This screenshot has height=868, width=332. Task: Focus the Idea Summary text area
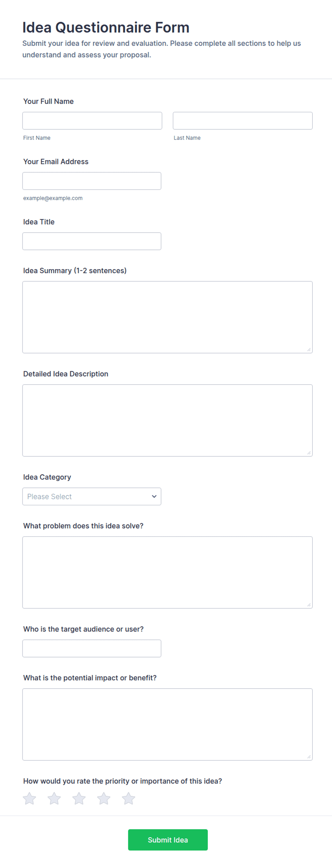coord(167,317)
